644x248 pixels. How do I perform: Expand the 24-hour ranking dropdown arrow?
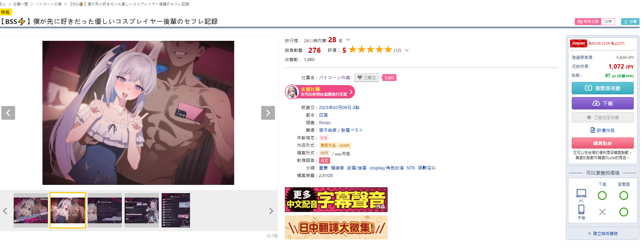348,40
